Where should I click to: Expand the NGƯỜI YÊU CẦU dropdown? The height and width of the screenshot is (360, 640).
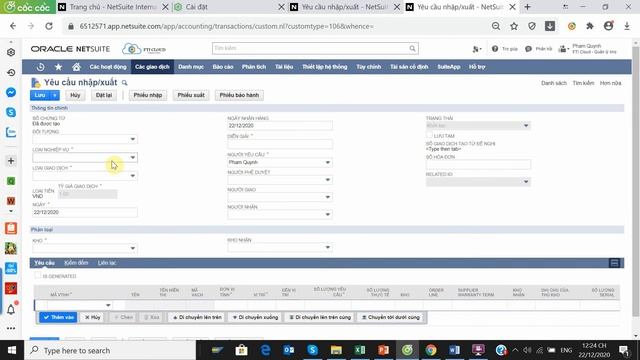click(327, 162)
